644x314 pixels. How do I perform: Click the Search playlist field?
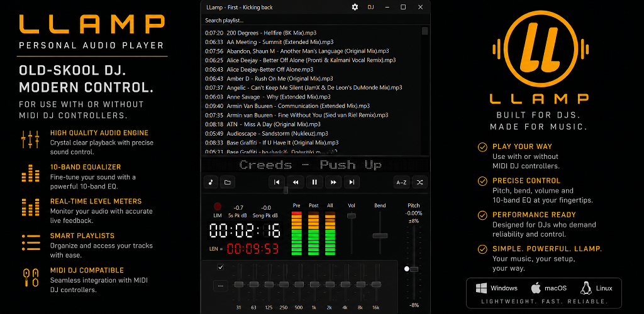point(315,20)
